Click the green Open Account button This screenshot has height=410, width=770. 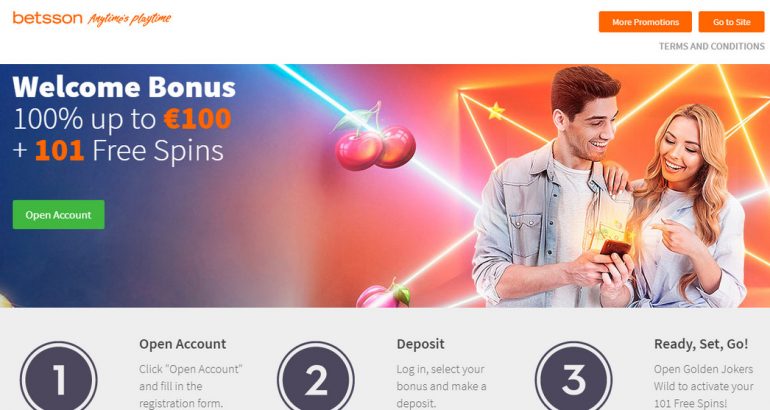pos(58,215)
